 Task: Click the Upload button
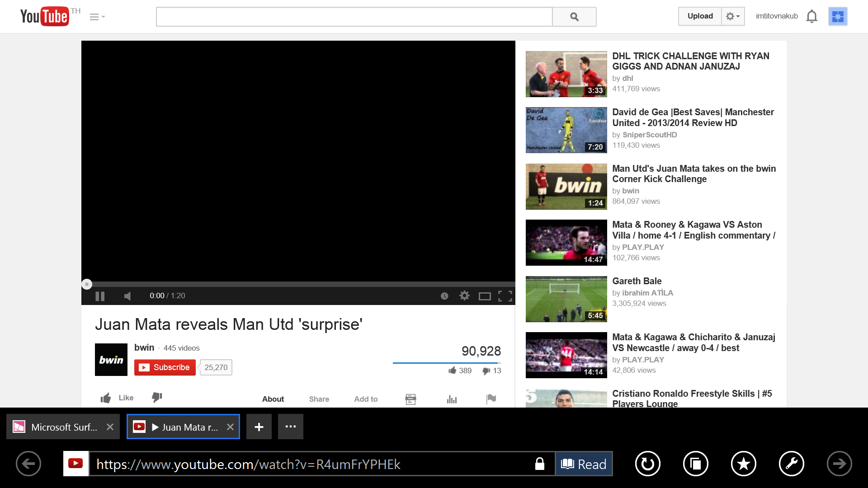pos(700,16)
